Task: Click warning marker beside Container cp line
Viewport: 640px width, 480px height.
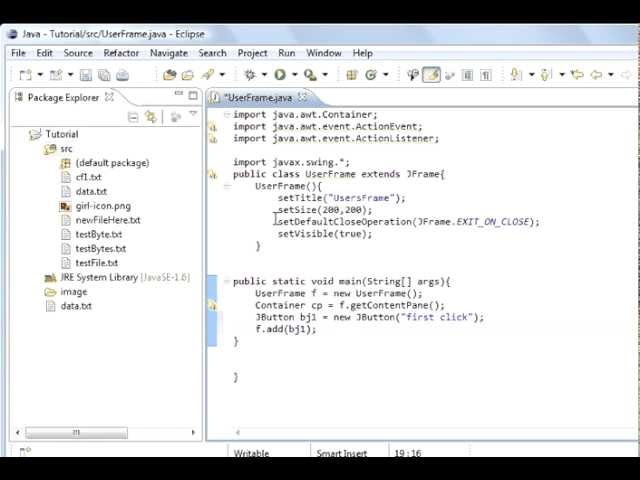Action: click(213, 305)
